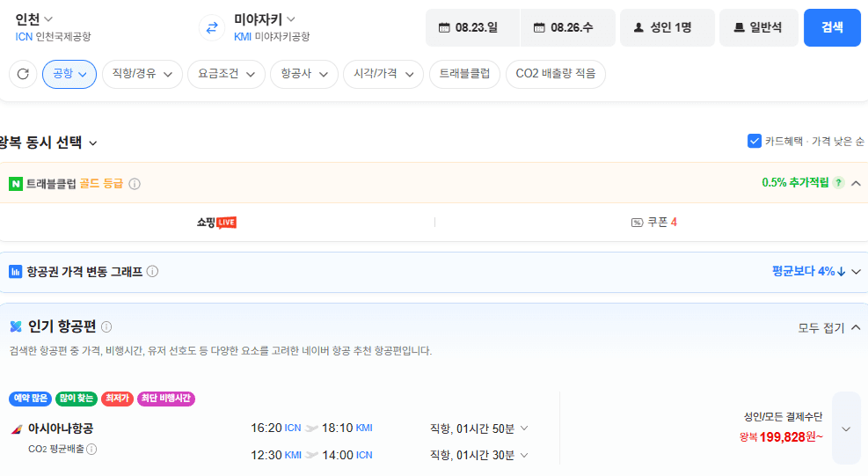Screen dimensions: 868x476
Task: Click the blue 검색 search button
Action: [x=832, y=27]
